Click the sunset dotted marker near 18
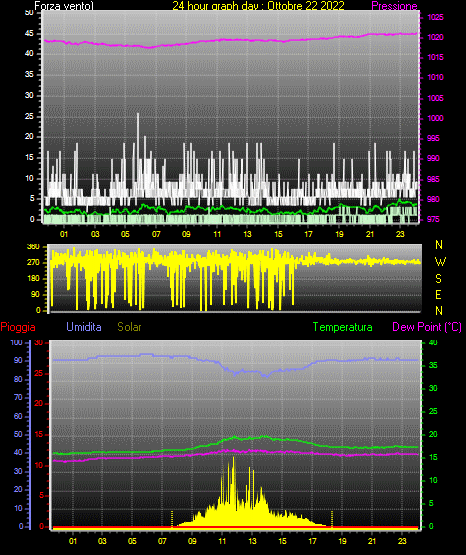 pos(332,518)
